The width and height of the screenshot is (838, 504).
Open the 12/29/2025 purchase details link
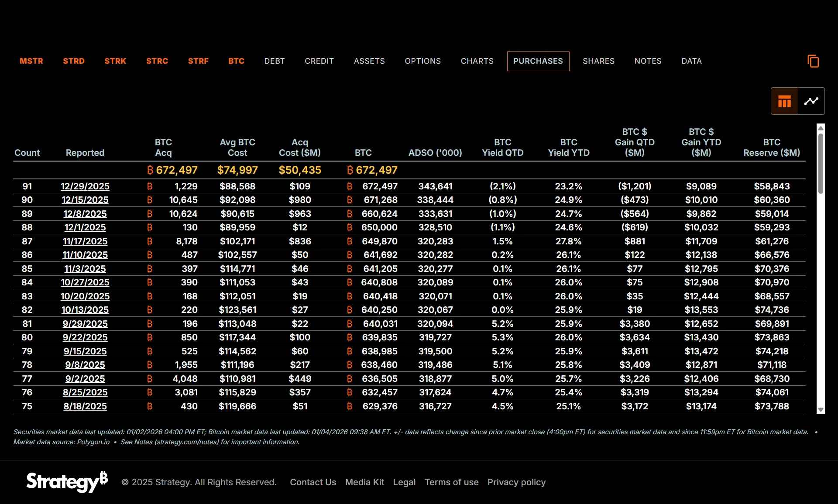coord(85,186)
